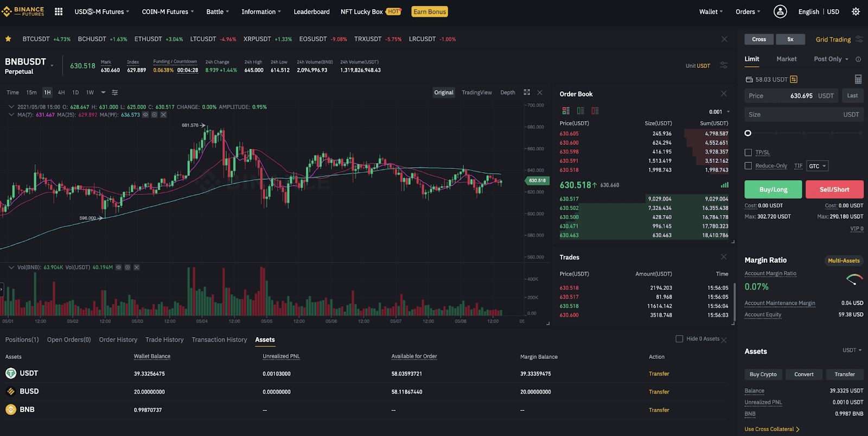Open MA indicator settings gear
The width and height of the screenshot is (868, 436).
[x=155, y=115]
